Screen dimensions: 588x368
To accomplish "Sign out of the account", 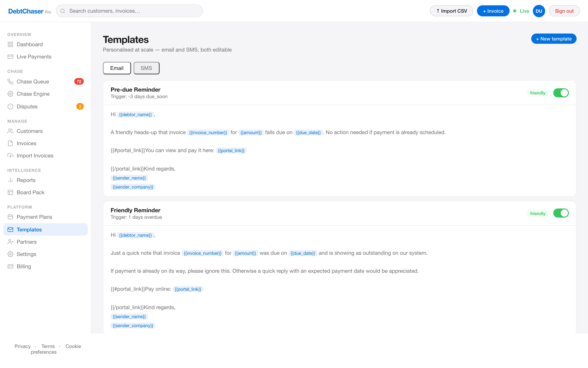I will pyautogui.click(x=564, y=11).
